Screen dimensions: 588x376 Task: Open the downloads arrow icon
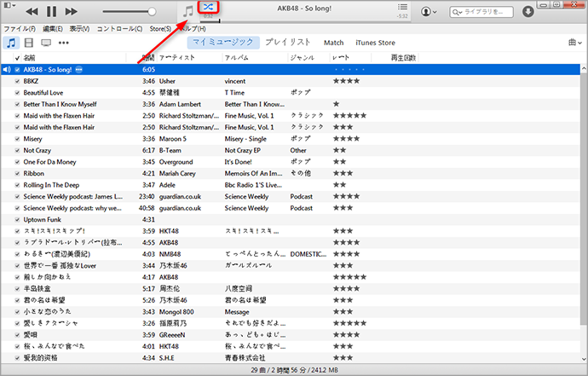[528, 12]
